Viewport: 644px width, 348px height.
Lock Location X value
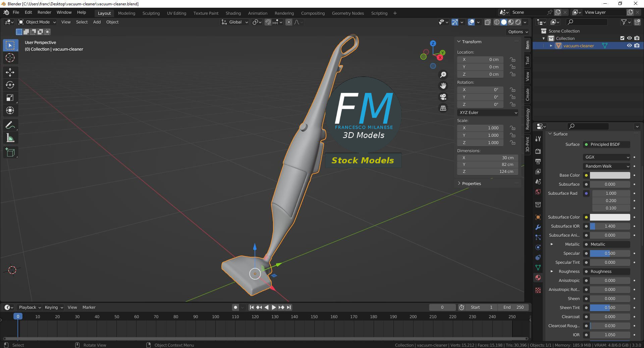click(x=513, y=59)
